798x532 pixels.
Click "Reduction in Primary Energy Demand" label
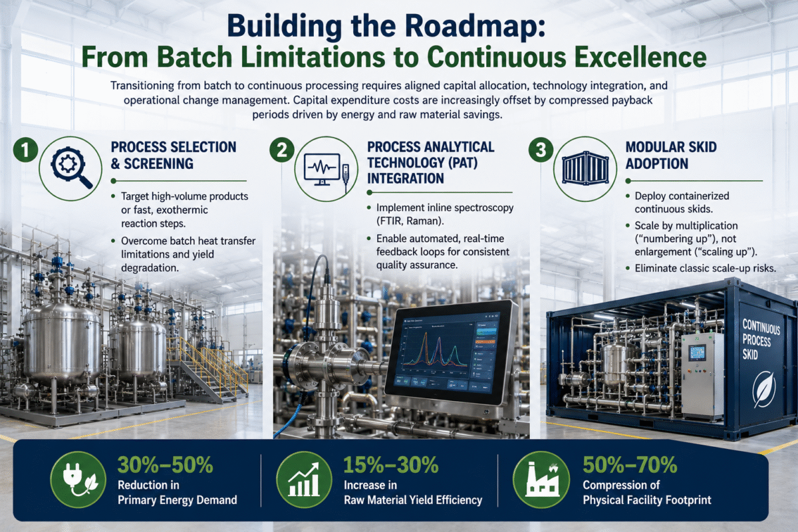(176, 493)
